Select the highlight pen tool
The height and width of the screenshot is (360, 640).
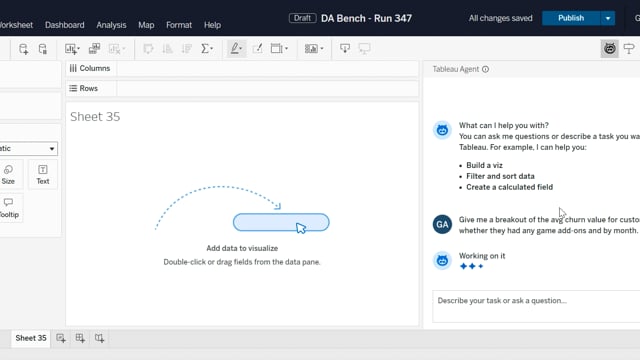tap(236, 49)
